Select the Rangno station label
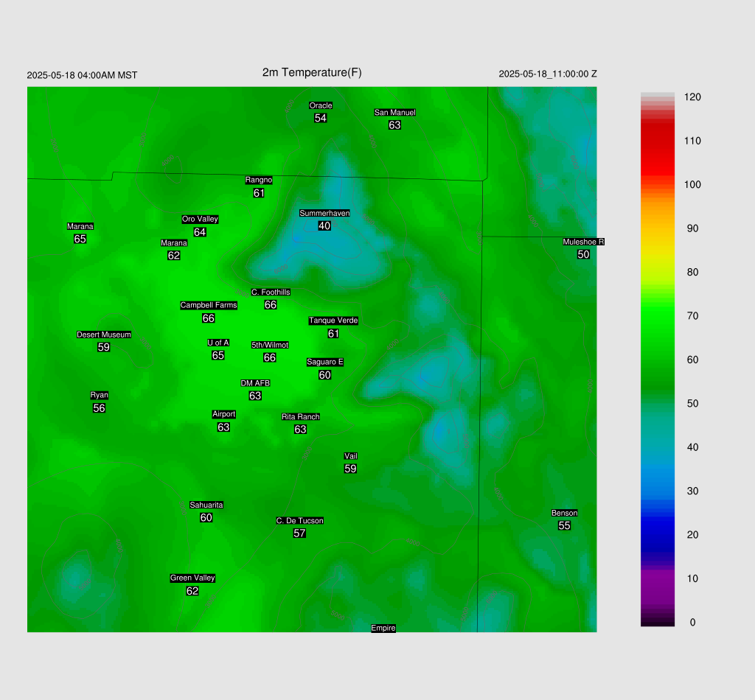Screen dimensions: 755x700 click(x=259, y=180)
